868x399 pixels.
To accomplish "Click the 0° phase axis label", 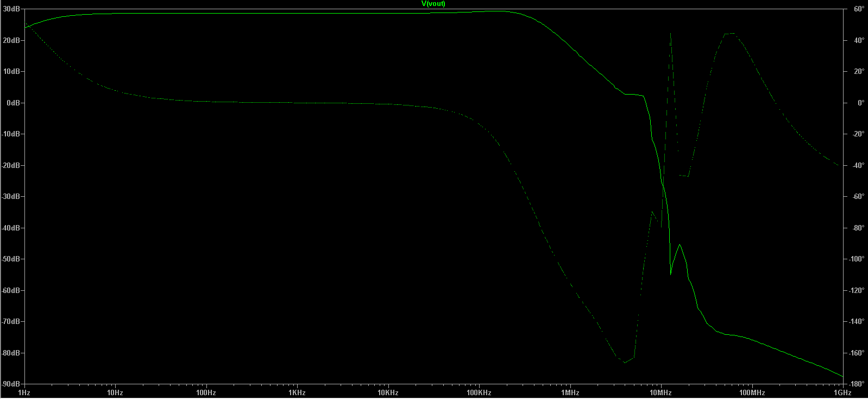I will tap(860, 103).
